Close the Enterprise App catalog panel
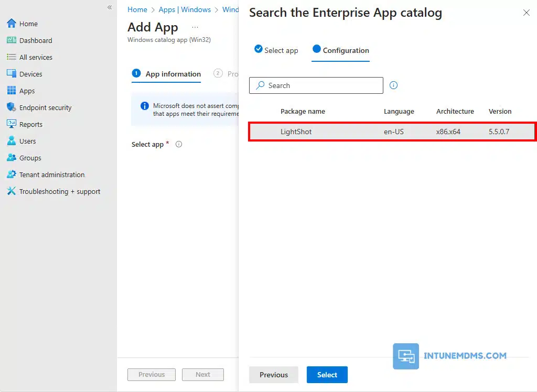The height and width of the screenshot is (392, 537). tap(527, 13)
